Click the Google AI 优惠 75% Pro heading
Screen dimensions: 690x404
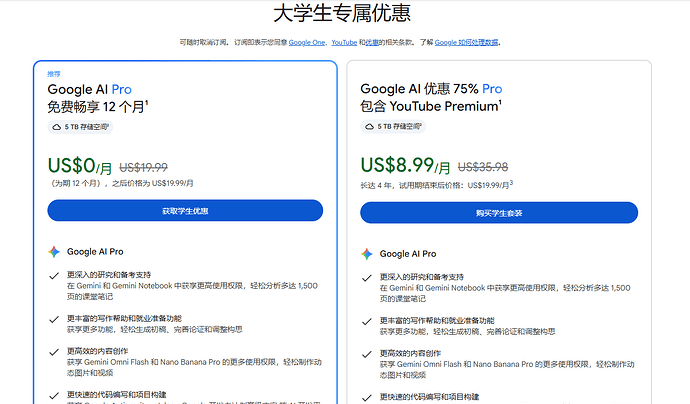pyautogui.click(x=431, y=89)
